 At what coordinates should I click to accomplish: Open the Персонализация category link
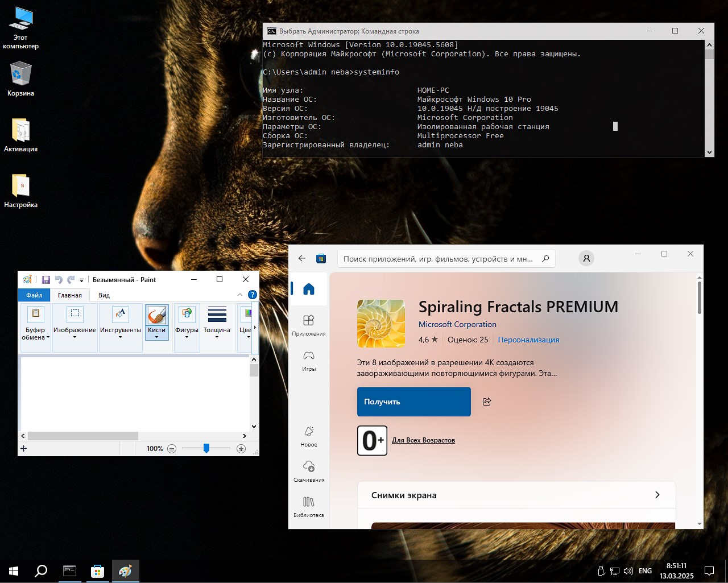pos(528,340)
